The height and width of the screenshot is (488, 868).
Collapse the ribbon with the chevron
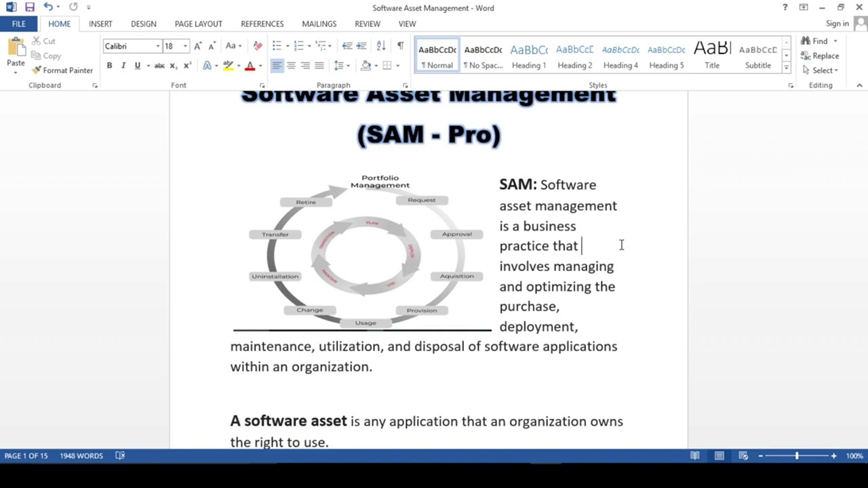(x=859, y=85)
